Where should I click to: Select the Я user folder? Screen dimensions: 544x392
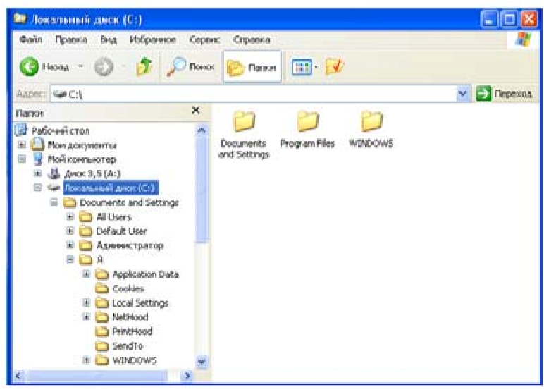click(x=99, y=259)
